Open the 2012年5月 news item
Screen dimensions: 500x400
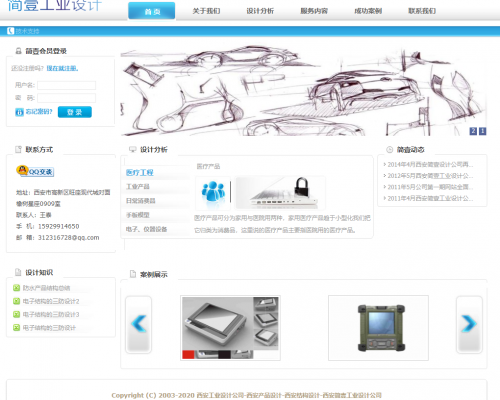coord(430,176)
